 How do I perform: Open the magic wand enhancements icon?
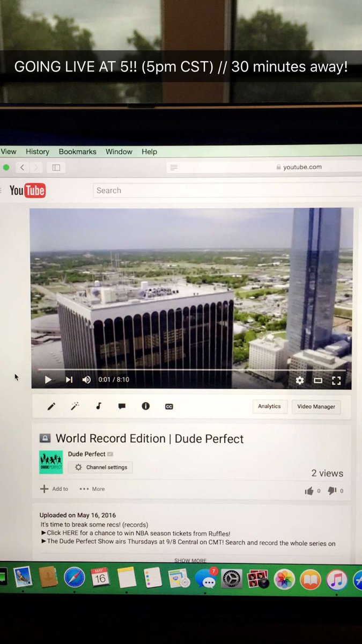pos(75,407)
